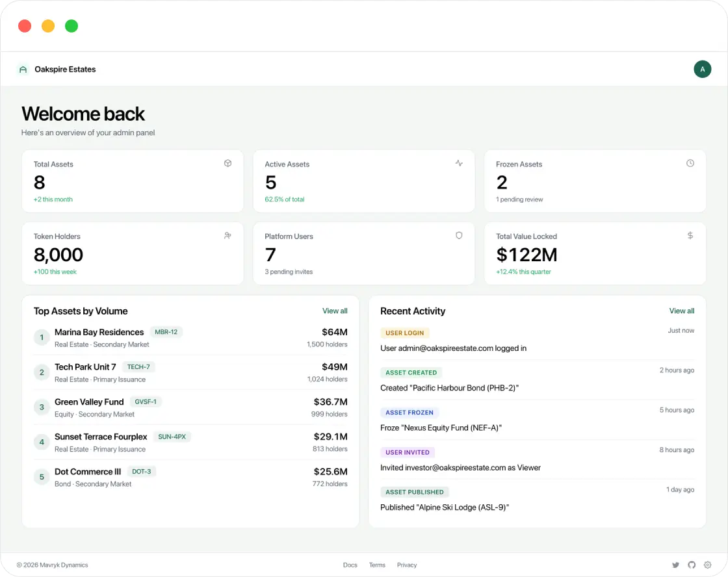This screenshot has width=728, height=577.
Task: Click 'Invited investor@oakspireestate.com as Viewer' entry
Action: 460,468
